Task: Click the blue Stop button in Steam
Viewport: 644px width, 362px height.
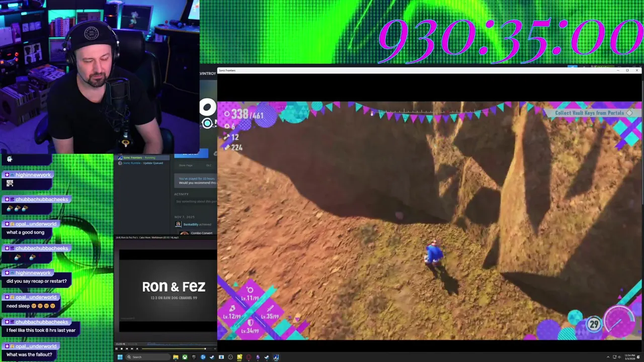Action: [191, 153]
